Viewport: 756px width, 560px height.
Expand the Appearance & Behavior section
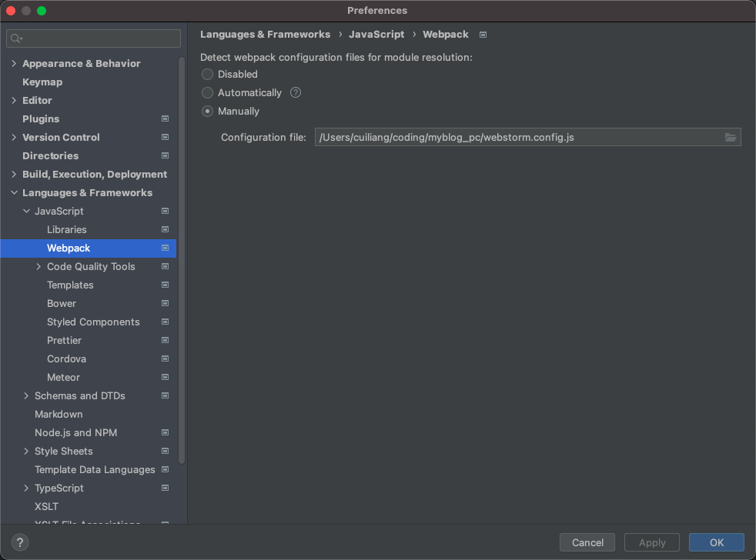tap(14, 64)
